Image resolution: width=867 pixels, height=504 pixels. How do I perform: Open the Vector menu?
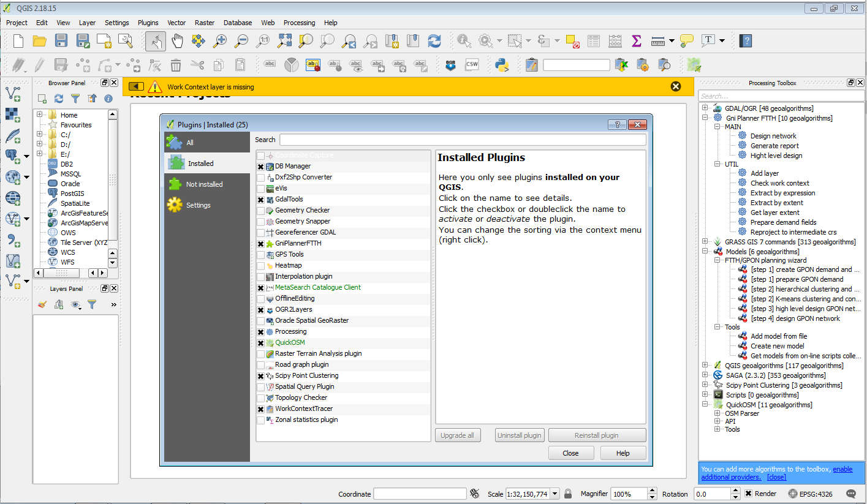point(176,23)
